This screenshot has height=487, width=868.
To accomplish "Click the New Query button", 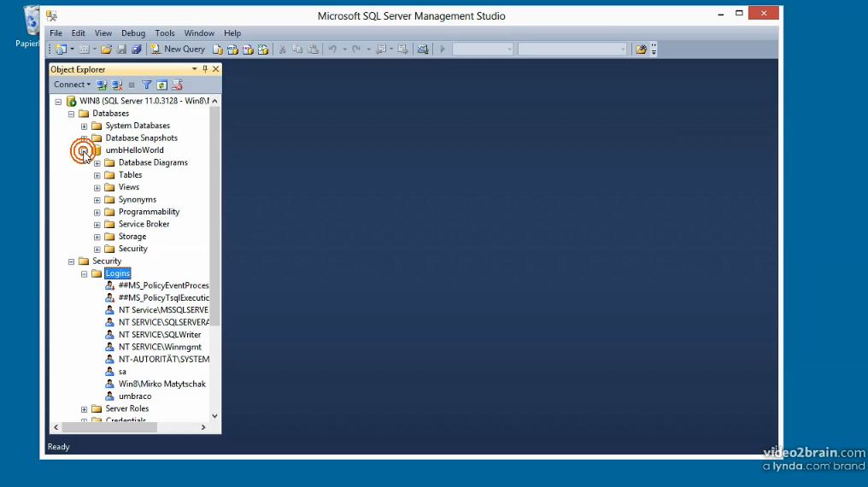I will [178, 50].
